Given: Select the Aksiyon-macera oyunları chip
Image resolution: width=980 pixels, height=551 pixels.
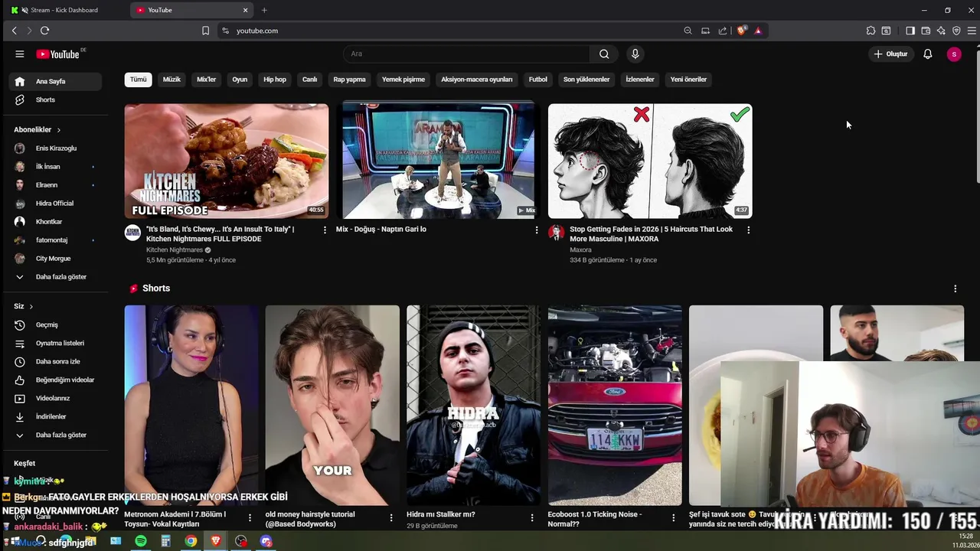Looking at the screenshot, I should click(476, 80).
